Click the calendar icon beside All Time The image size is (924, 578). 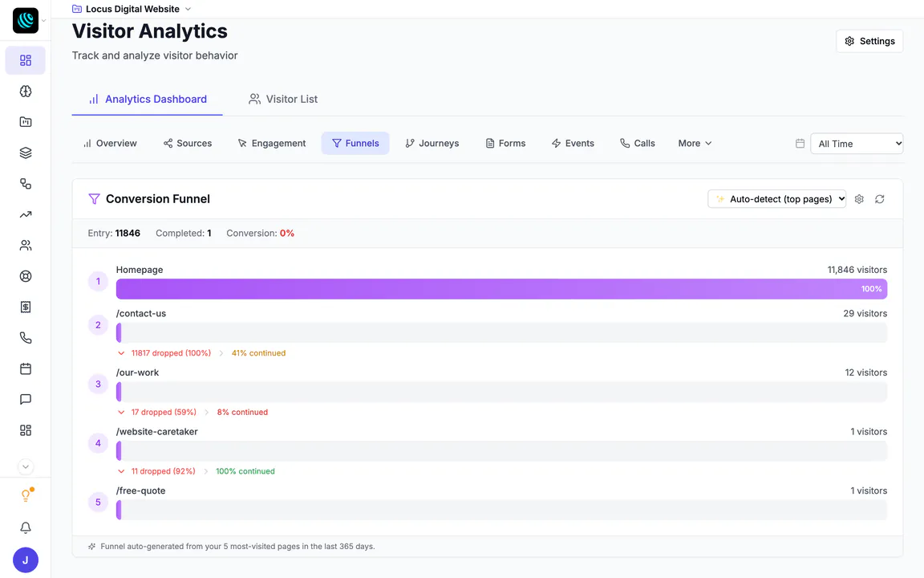click(x=800, y=144)
